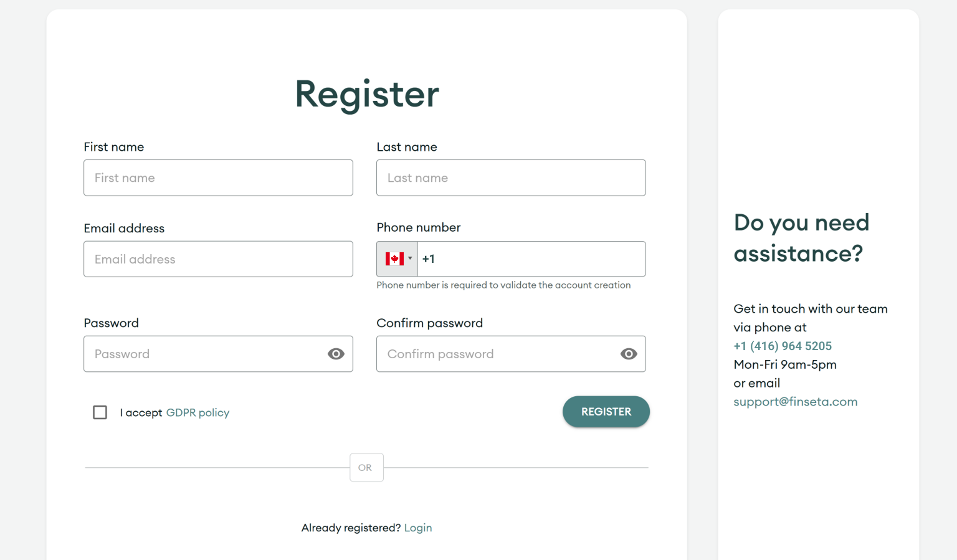
Task: Select the Email address input box
Action: tap(218, 259)
